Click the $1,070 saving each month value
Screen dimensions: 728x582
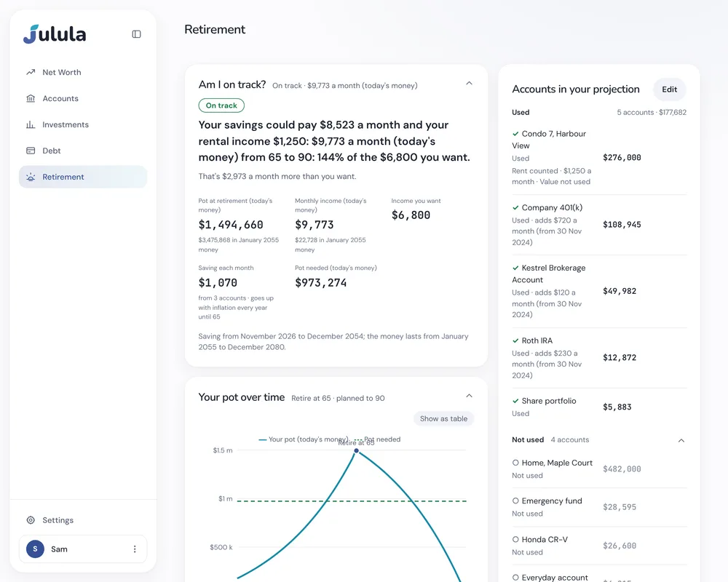218,283
